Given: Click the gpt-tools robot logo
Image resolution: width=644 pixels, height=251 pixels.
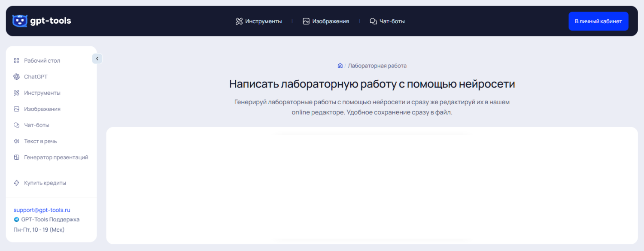Looking at the screenshot, I should tap(19, 21).
